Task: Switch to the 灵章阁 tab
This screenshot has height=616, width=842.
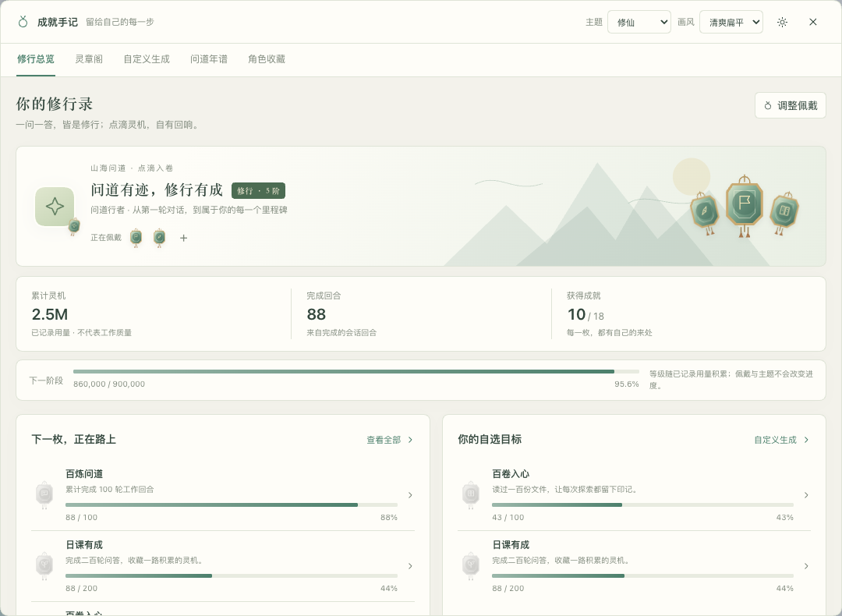Action: coord(89,59)
